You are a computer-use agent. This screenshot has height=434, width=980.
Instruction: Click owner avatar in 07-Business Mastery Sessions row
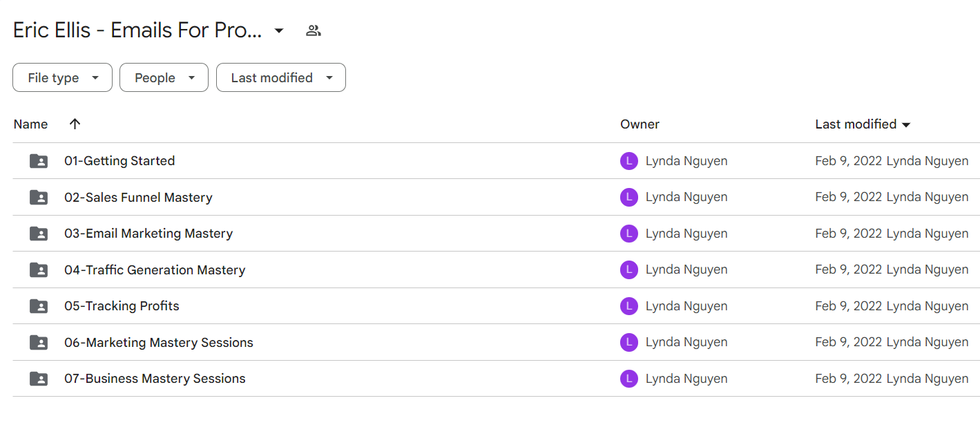click(628, 379)
